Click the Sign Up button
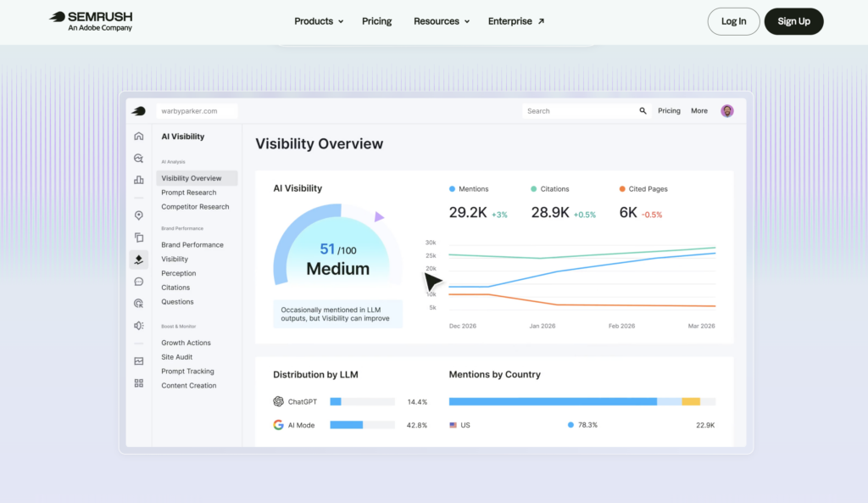Screen dimensions: 868x503 pos(793,21)
